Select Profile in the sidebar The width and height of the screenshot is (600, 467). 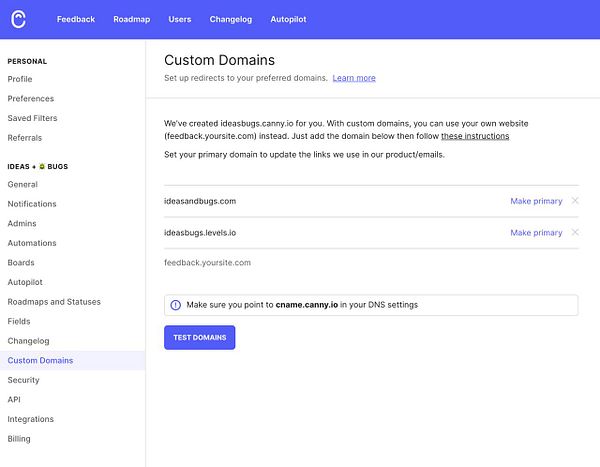[x=20, y=79]
